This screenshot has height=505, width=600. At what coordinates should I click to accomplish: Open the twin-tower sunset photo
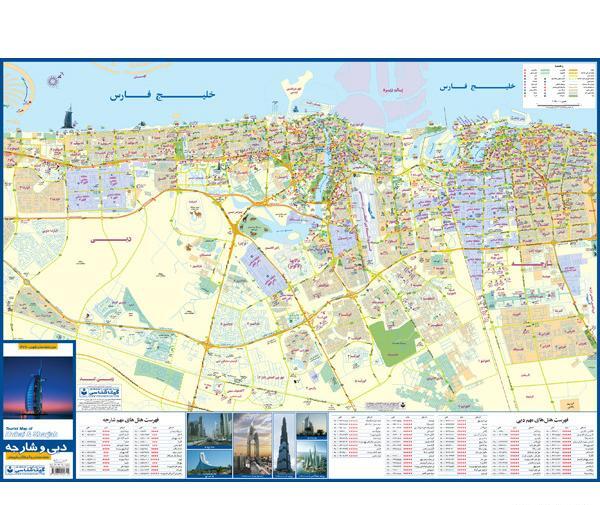253,445
